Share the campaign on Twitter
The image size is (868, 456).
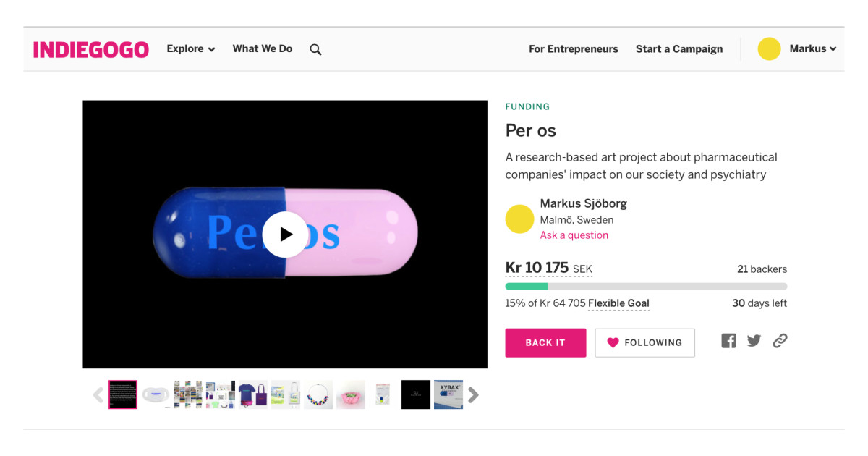point(754,340)
